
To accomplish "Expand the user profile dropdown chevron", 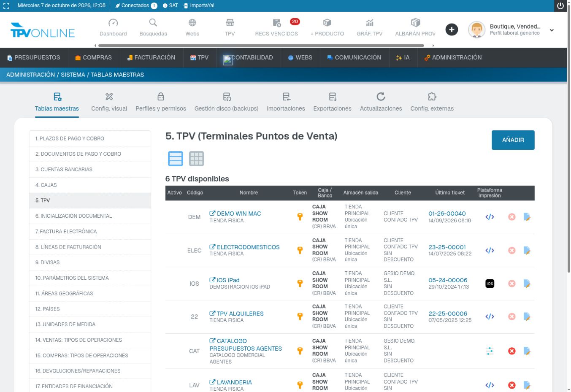I will pyautogui.click(x=552, y=30).
